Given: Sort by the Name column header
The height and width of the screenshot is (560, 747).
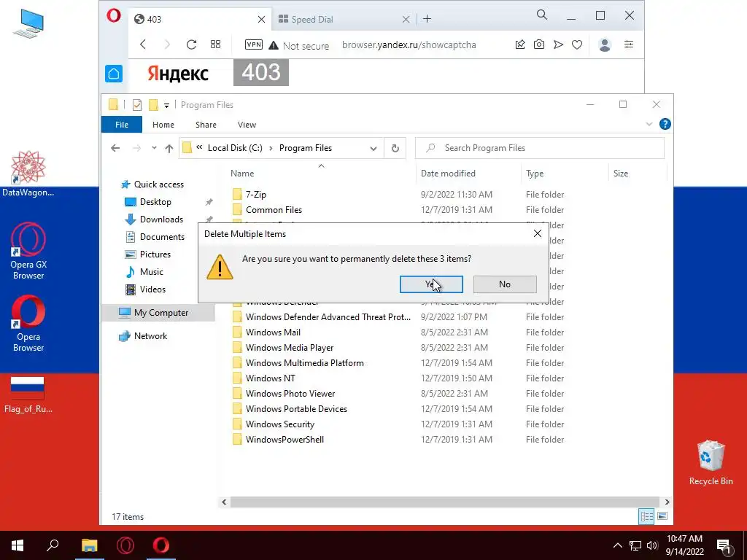Looking at the screenshot, I should tap(242, 174).
